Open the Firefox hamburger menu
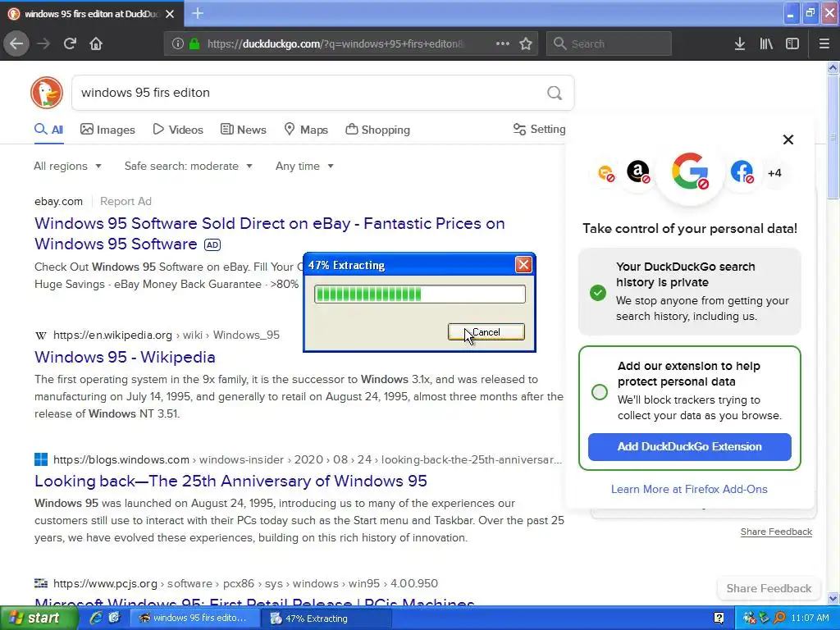Screen dimensions: 840x630 click(x=824, y=43)
